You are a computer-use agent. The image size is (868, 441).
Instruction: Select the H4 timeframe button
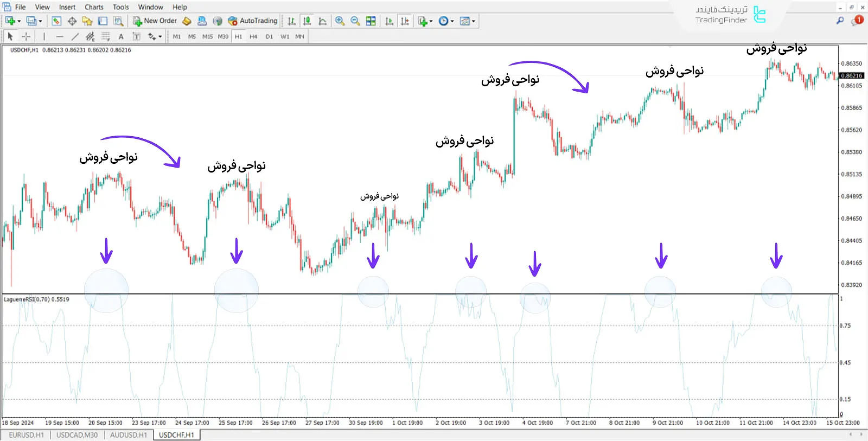tap(253, 37)
